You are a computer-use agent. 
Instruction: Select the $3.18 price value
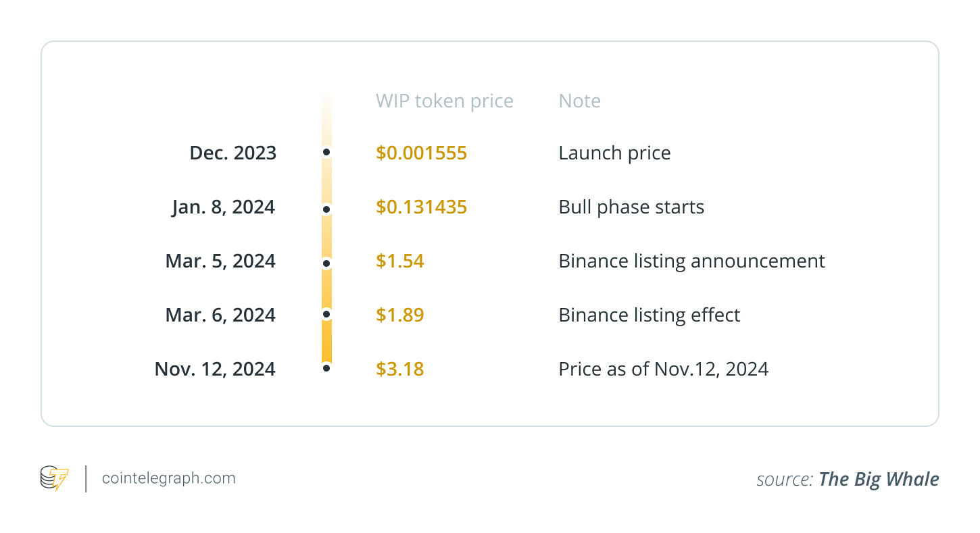(400, 369)
